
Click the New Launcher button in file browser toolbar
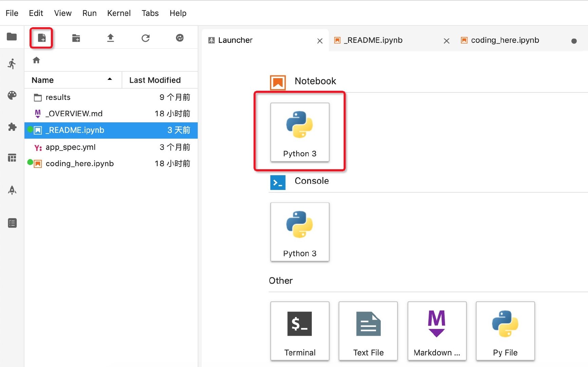[x=41, y=38]
